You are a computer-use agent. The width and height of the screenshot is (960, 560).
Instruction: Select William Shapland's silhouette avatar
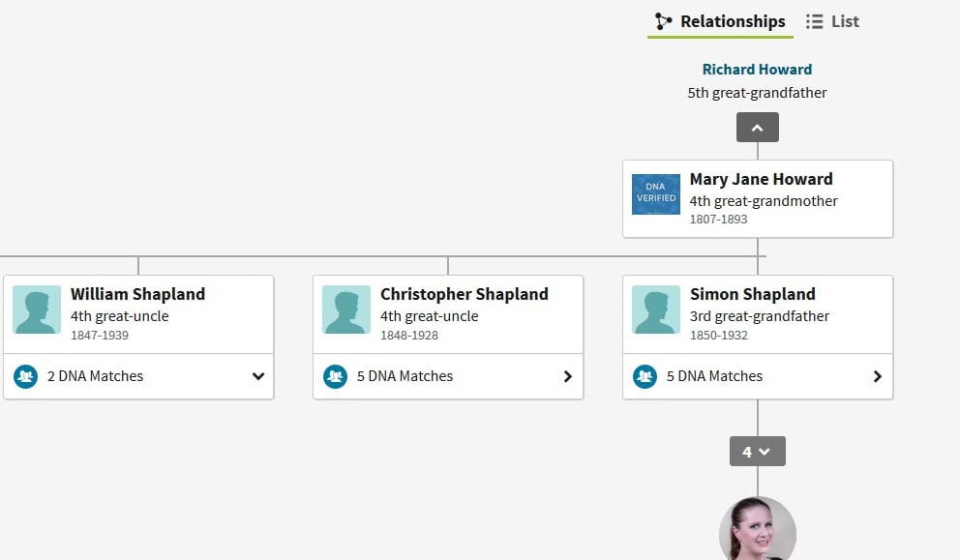click(37, 309)
